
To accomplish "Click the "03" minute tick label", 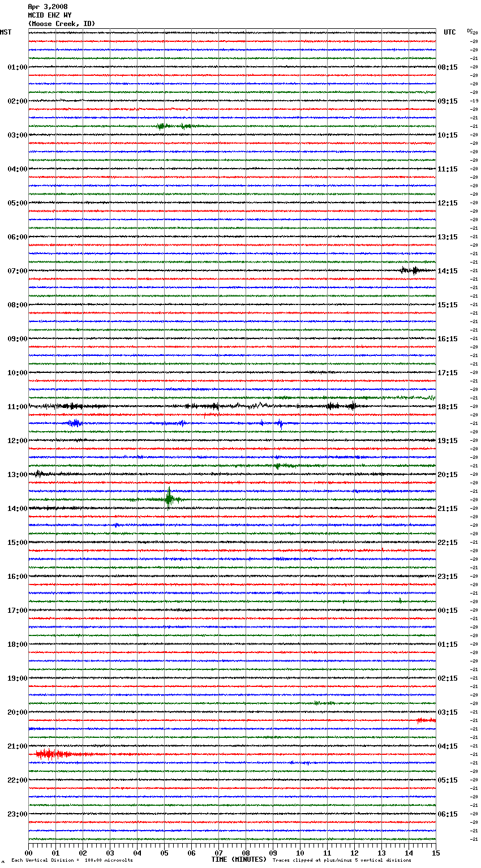I will pos(110,853).
